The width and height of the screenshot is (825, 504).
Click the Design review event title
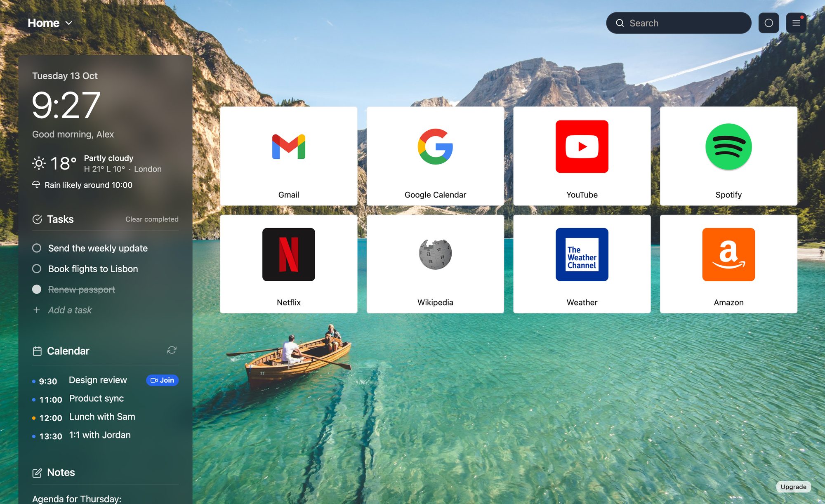coord(98,380)
